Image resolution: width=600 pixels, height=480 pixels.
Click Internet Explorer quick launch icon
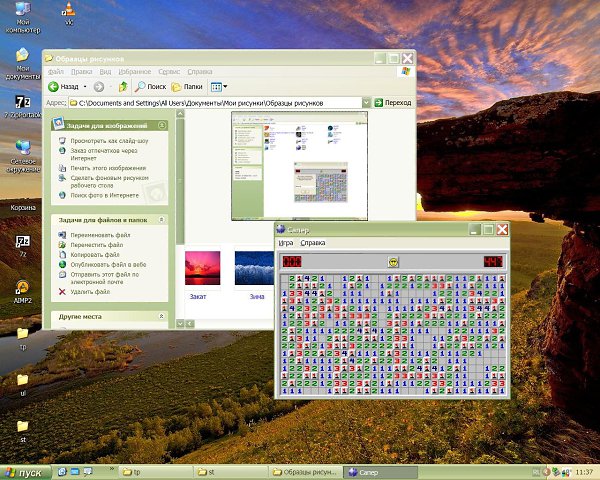(62, 472)
